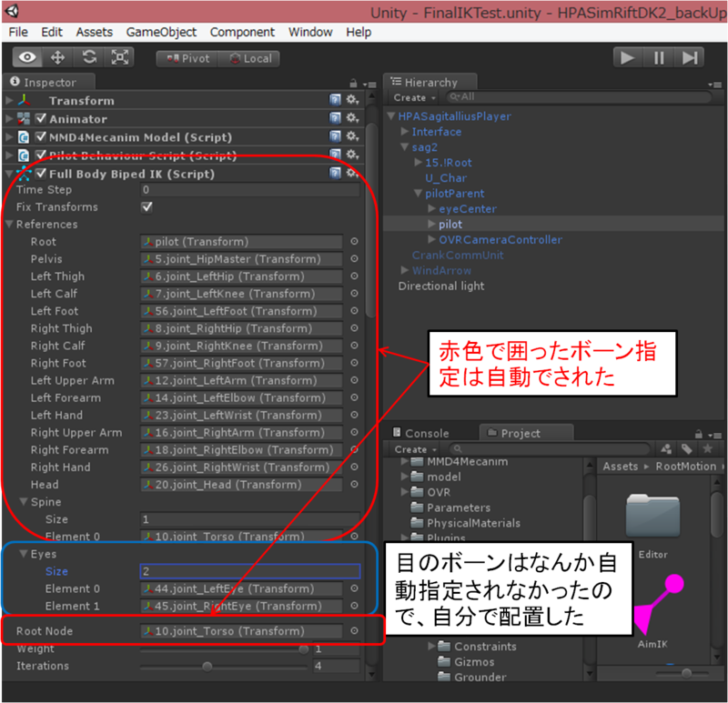
Task: Collapse the Eyes foldout
Action: (24, 554)
